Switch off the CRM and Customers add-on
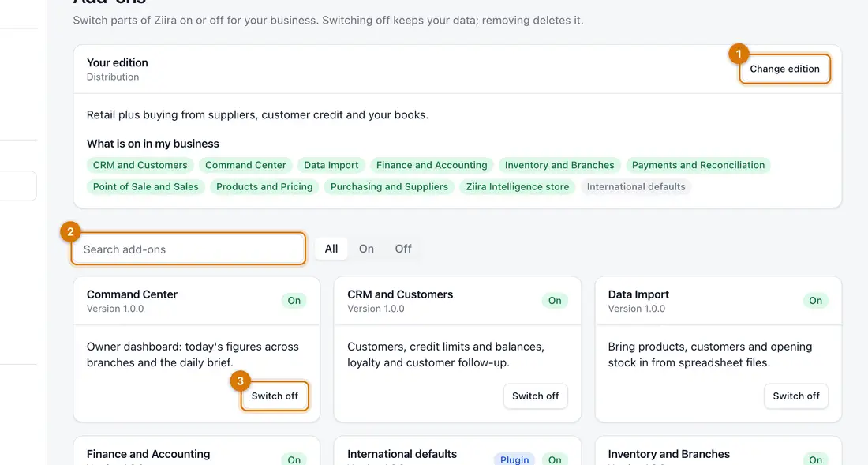This screenshot has width=868, height=465. point(535,396)
